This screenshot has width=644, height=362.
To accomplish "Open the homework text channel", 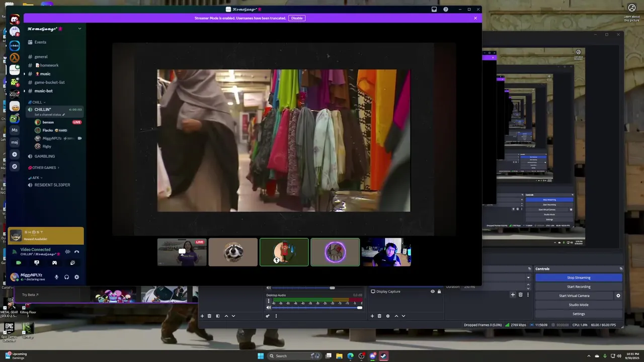I will [x=54, y=65].
